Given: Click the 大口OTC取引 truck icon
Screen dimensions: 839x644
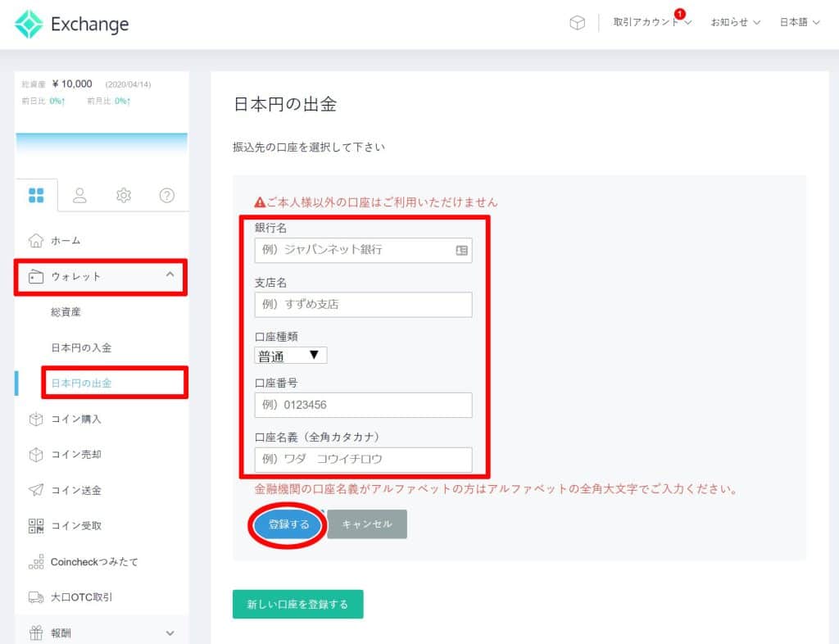Looking at the screenshot, I should 36,597.
